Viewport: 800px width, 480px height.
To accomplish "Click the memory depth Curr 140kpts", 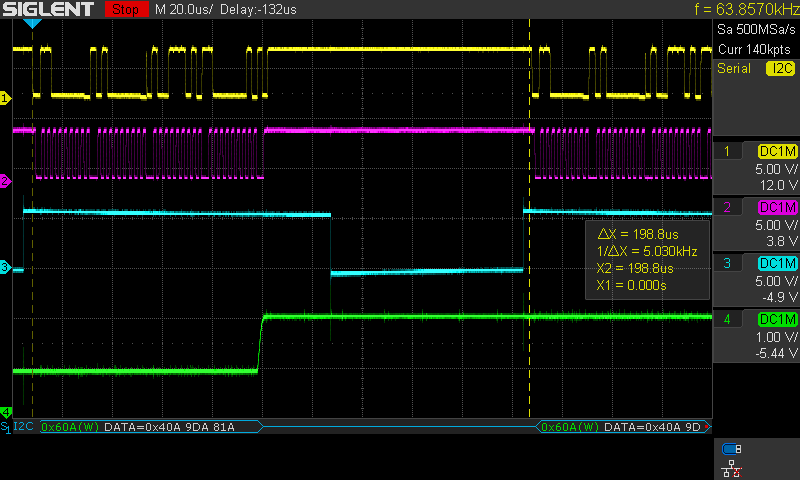I will point(754,49).
